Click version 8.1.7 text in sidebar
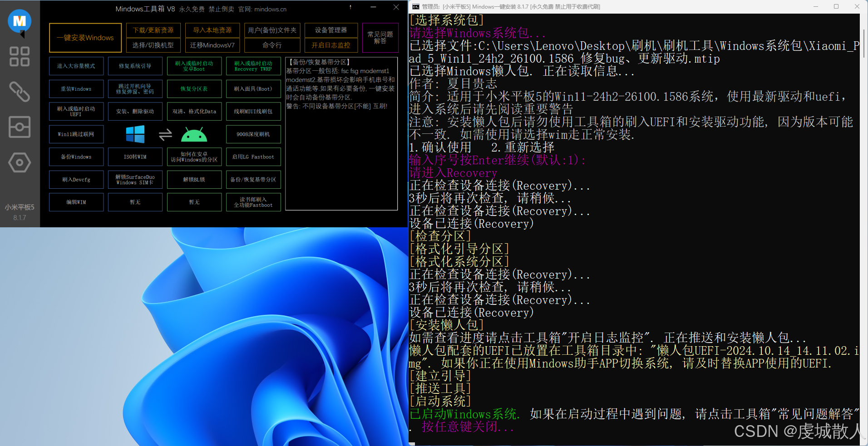 [x=20, y=218]
